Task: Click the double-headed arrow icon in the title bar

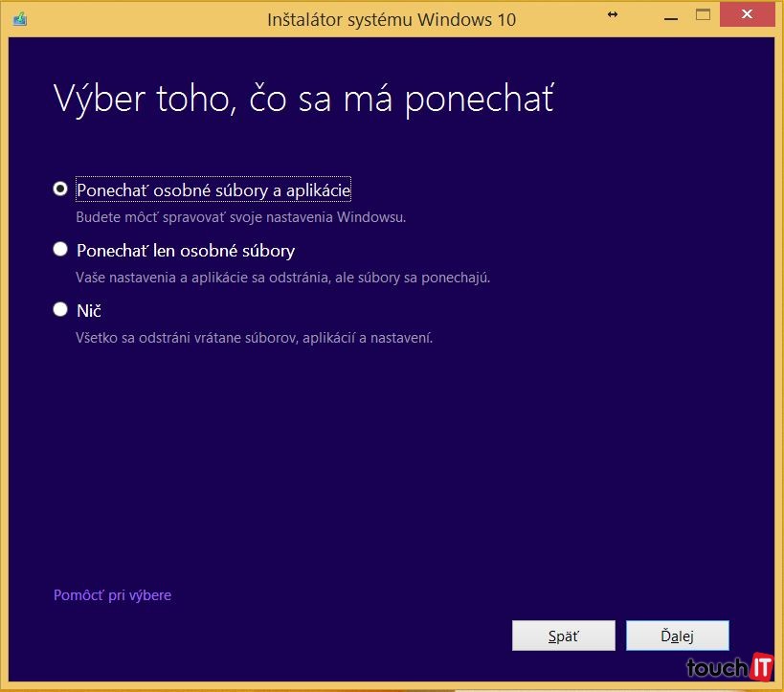Action: (x=613, y=15)
